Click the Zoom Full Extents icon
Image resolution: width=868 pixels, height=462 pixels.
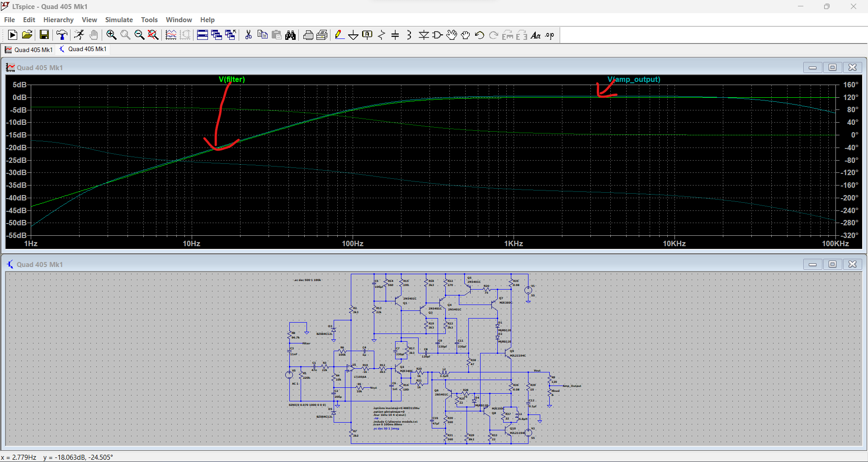point(153,35)
